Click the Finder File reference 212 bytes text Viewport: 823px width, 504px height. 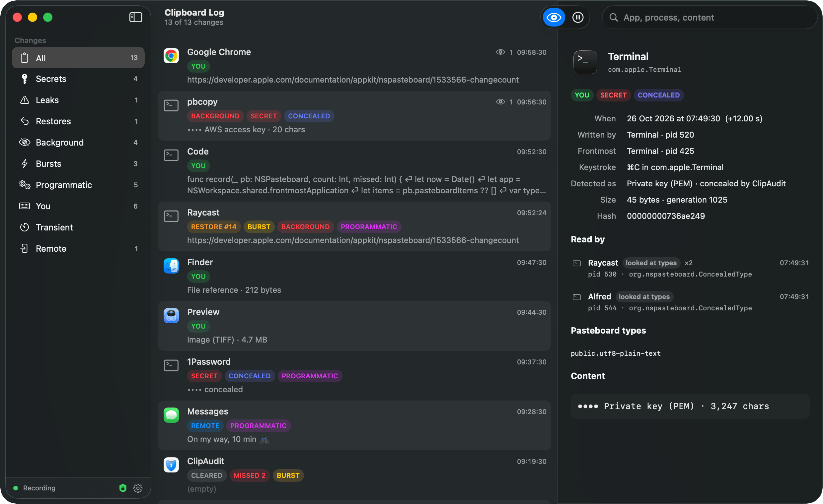[x=234, y=290]
